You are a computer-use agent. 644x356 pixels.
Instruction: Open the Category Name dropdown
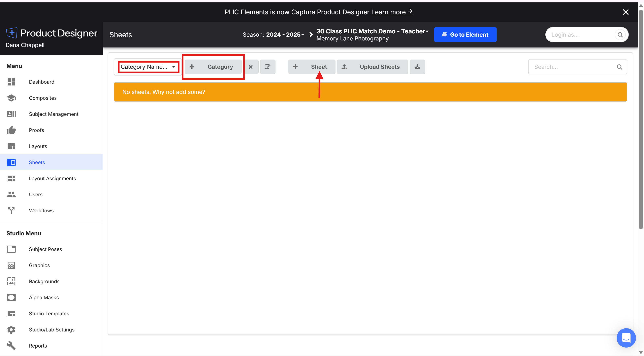click(148, 67)
